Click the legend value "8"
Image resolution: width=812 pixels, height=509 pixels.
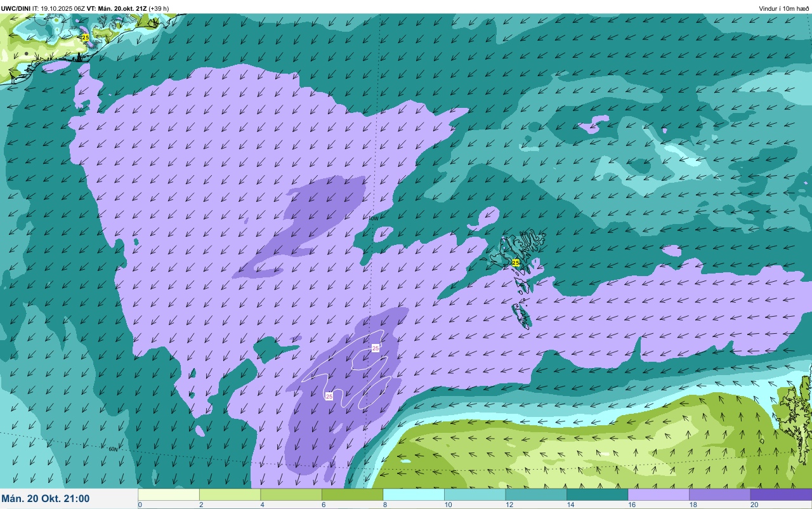tap(384, 505)
